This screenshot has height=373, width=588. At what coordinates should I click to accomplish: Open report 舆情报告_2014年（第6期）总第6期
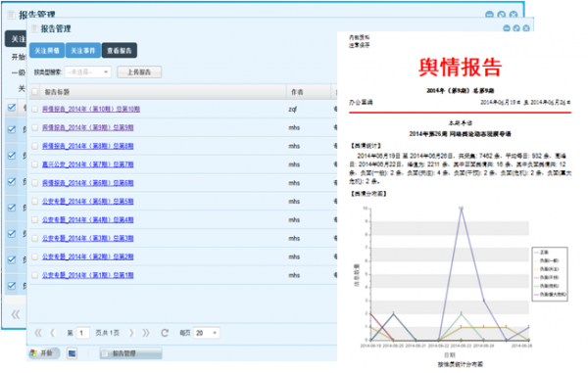click(88, 183)
